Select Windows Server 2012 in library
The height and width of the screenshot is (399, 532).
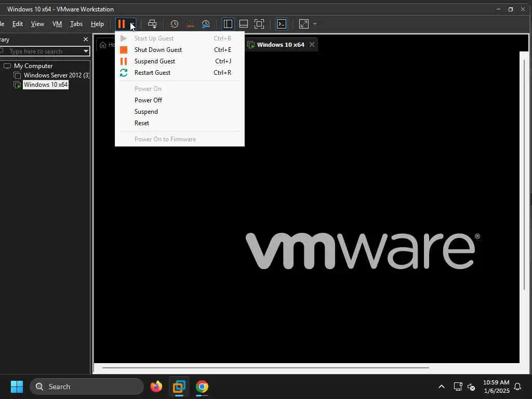pyautogui.click(x=56, y=75)
